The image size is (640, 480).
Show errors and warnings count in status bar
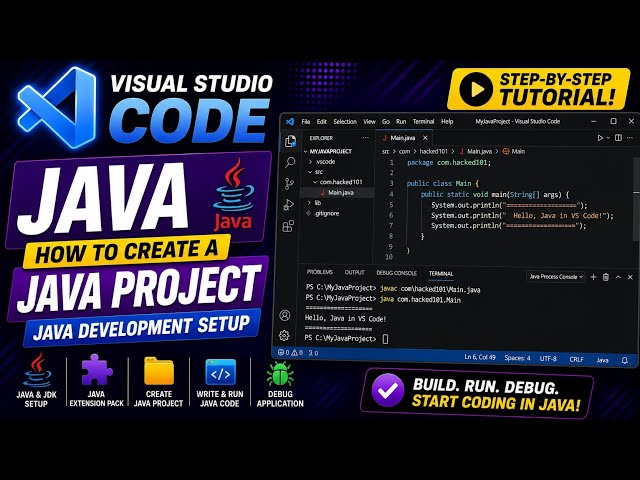pos(290,353)
